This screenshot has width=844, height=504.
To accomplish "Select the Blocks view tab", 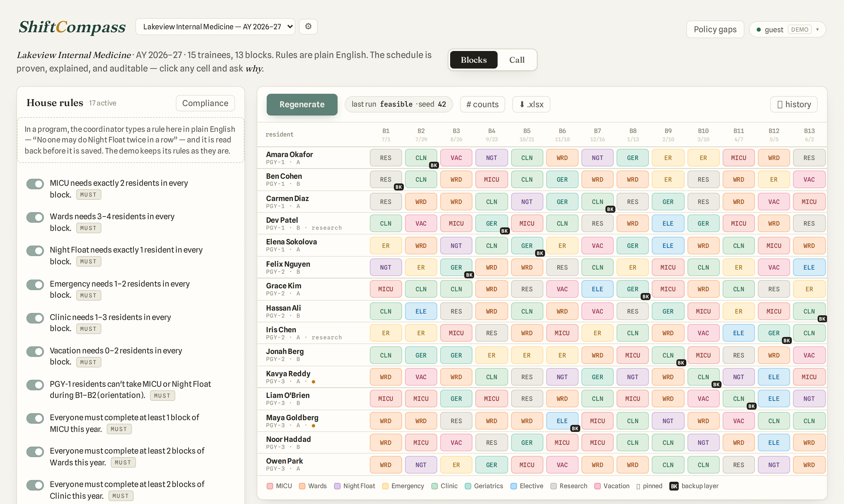I will coord(474,60).
